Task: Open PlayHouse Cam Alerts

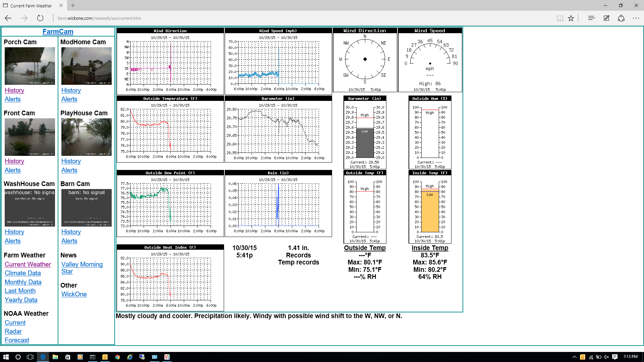Action: click(69, 170)
